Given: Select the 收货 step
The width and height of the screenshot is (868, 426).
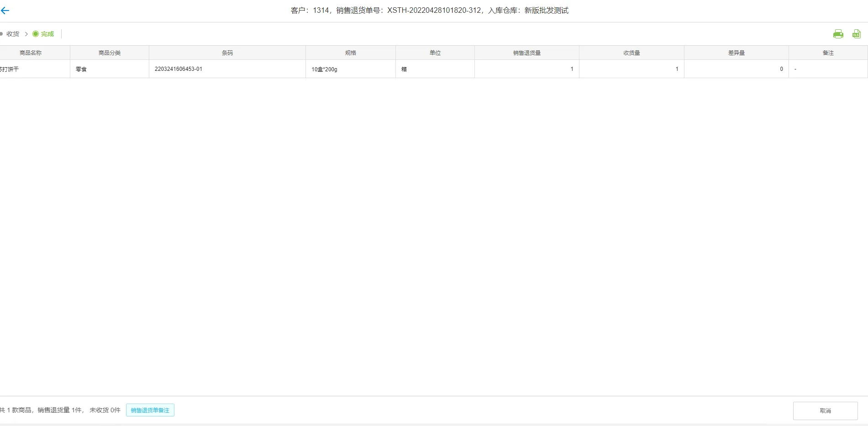Looking at the screenshot, I should pos(13,34).
